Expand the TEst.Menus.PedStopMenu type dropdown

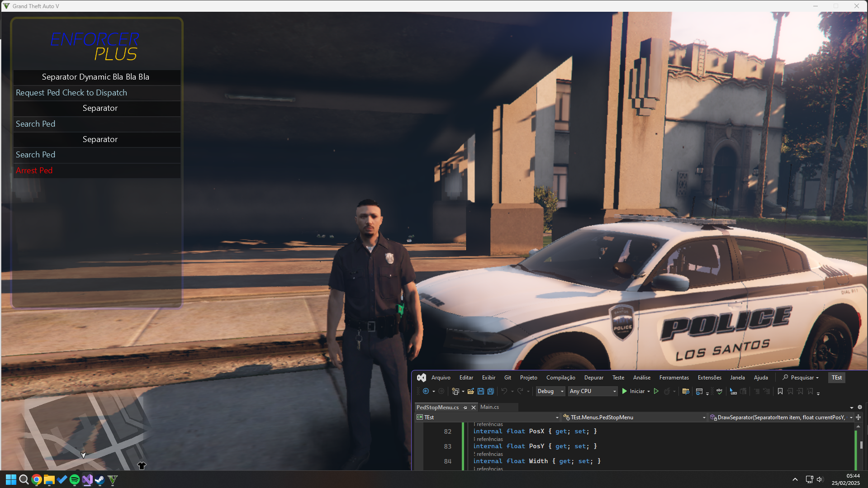(704, 417)
